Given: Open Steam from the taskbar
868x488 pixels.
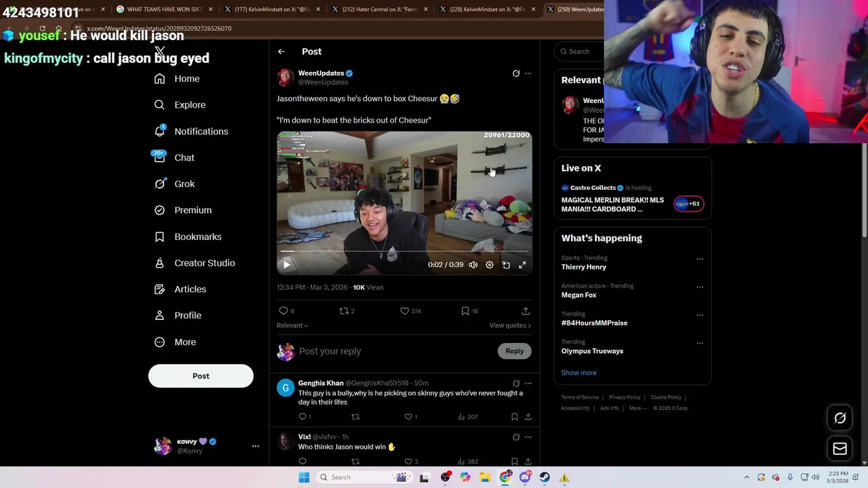Looking at the screenshot, I should coord(545,477).
